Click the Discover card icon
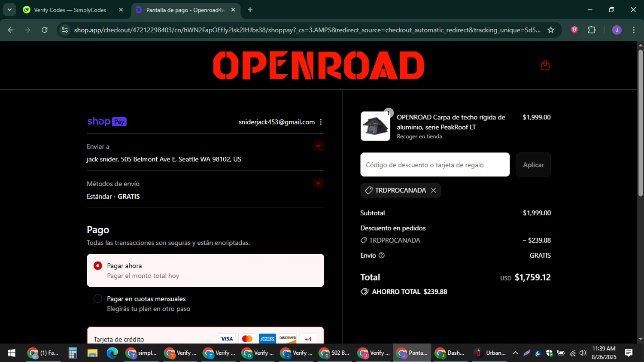The height and width of the screenshot is (362, 644). click(288, 339)
